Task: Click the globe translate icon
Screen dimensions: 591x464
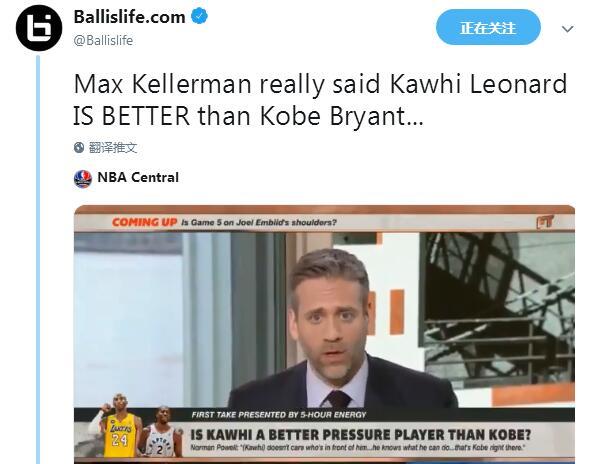Action: pyautogui.click(x=79, y=147)
